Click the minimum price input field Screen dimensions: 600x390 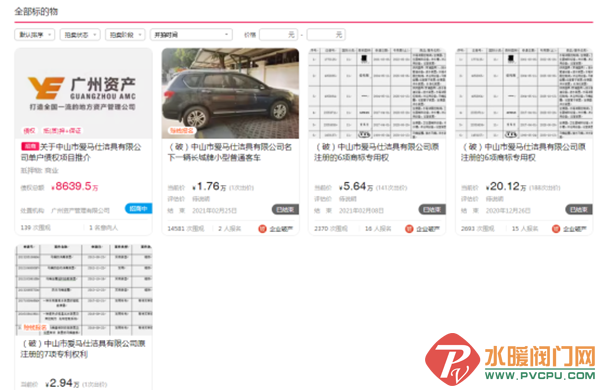point(279,35)
